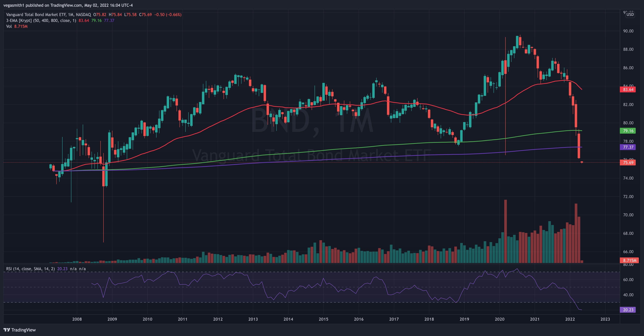Click the 2018 label on time axis
Image resolution: width=644 pixels, height=336 pixels.
click(x=429, y=319)
